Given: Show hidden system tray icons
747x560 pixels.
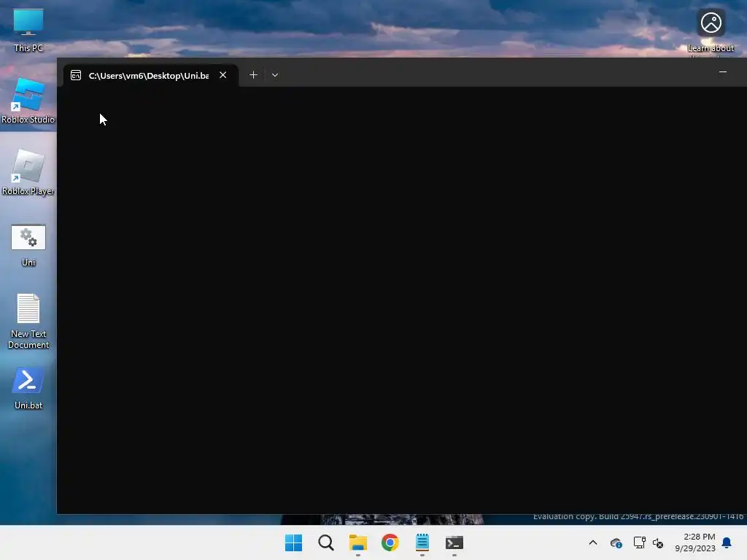Looking at the screenshot, I should point(592,542).
